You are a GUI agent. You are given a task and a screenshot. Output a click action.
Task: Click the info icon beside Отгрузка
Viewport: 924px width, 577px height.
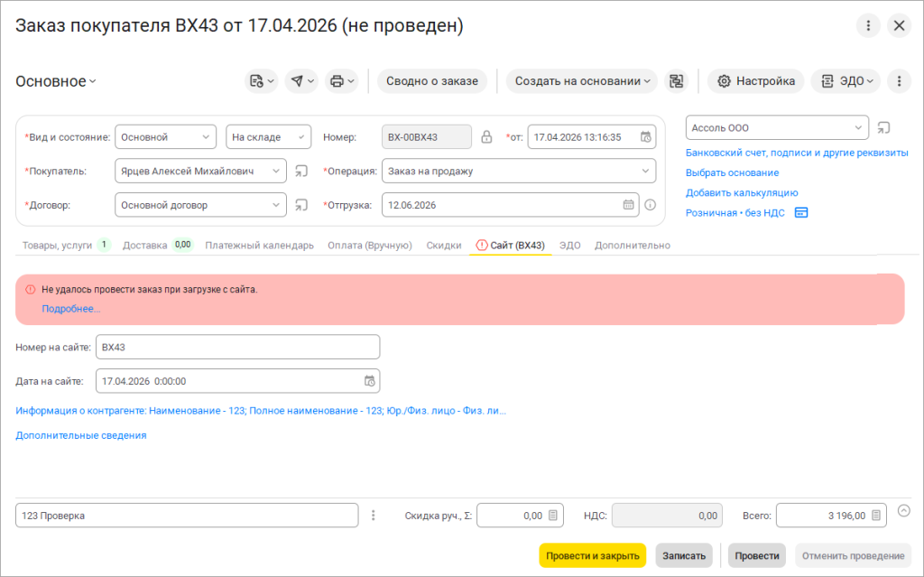(x=650, y=205)
